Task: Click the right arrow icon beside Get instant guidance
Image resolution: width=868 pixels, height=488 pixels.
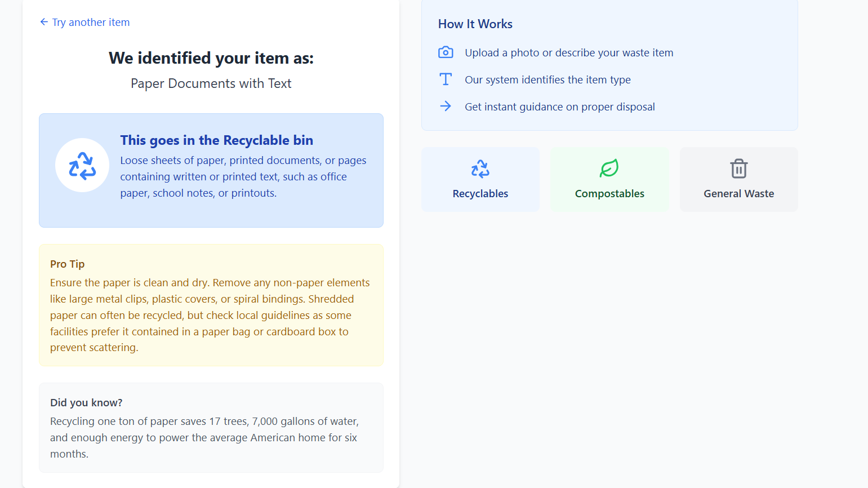Action: [446, 107]
